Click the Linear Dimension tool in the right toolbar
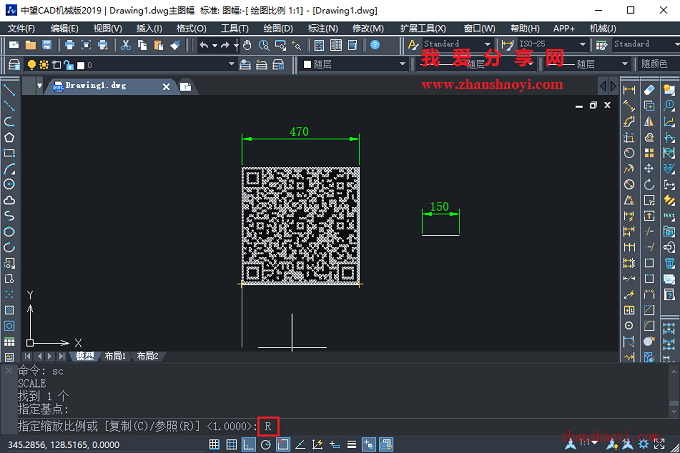The height and width of the screenshot is (453, 680). pyautogui.click(x=629, y=90)
